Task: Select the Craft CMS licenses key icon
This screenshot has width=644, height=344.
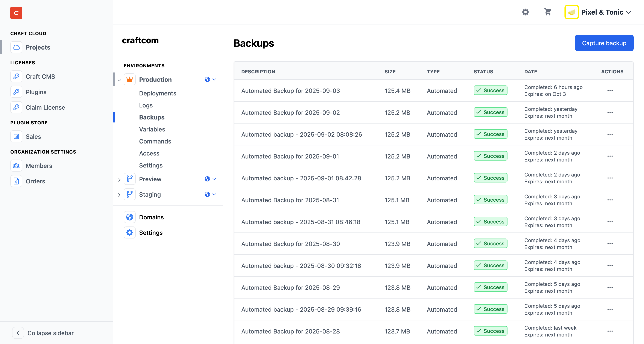Action: [16, 76]
